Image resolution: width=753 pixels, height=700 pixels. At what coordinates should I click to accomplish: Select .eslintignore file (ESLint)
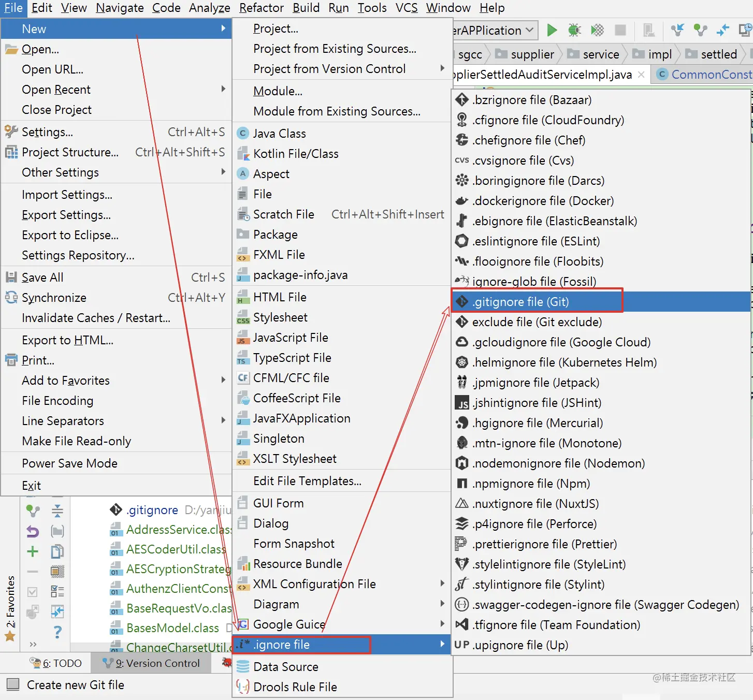pyautogui.click(x=602, y=241)
